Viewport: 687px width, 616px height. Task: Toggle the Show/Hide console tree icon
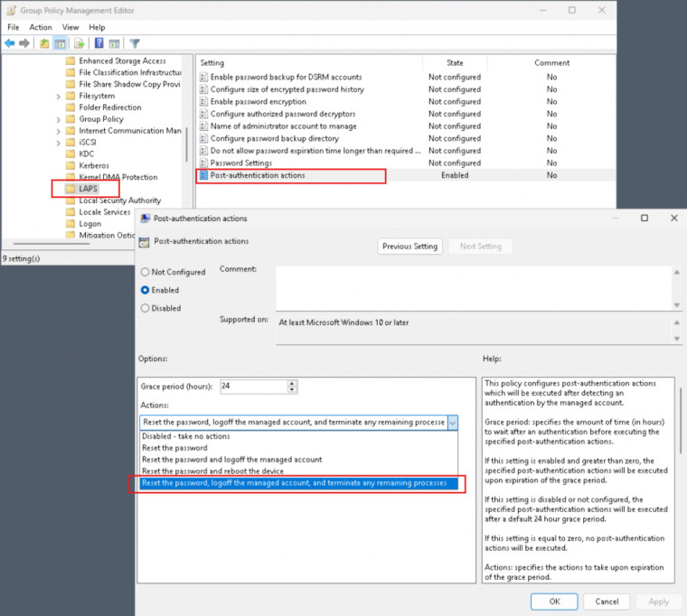[60, 43]
